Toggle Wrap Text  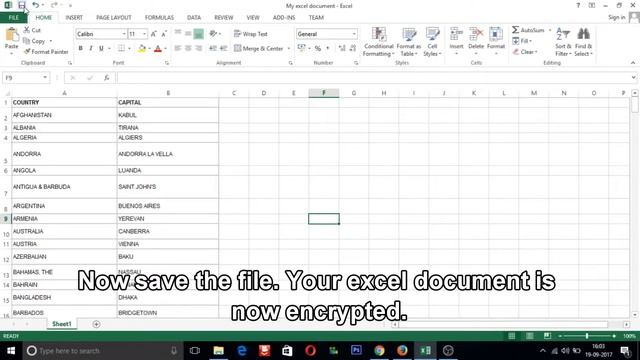(x=251, y=34)
